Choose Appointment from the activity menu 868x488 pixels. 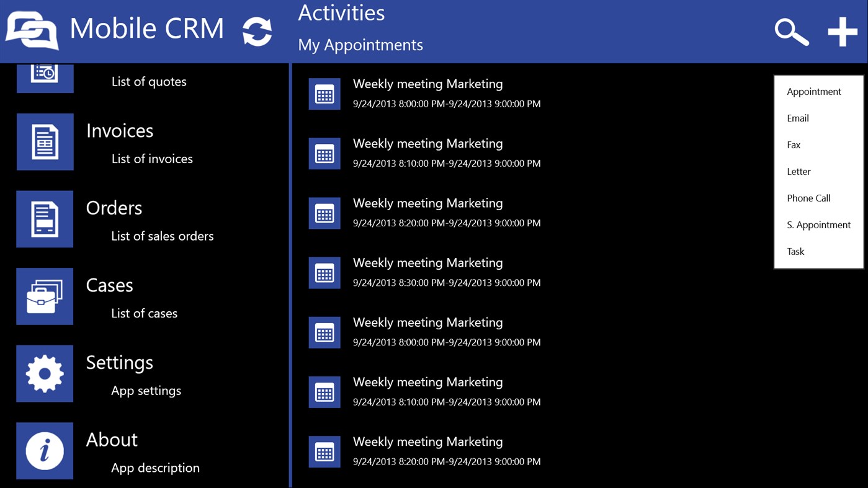(x=813, y=91)
